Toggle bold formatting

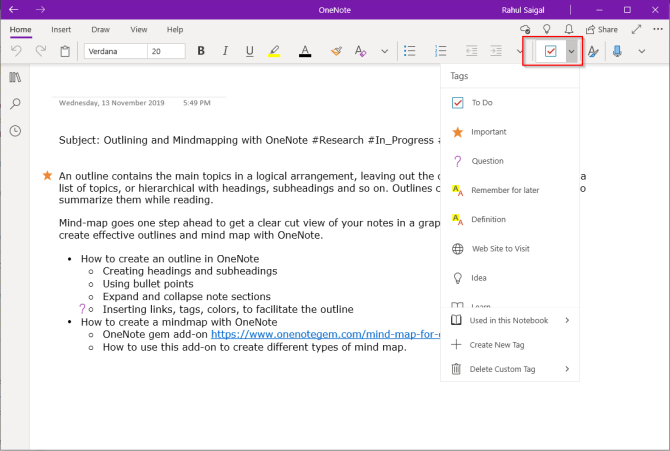click(201, 51)
